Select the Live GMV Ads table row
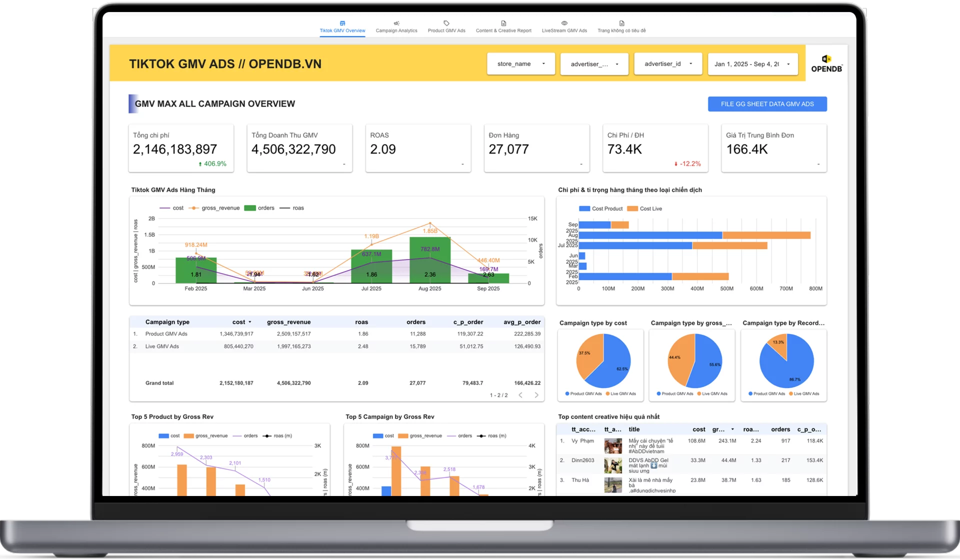Image resolution: width=960 pixels, height=560 pixels. coord(336,346)
